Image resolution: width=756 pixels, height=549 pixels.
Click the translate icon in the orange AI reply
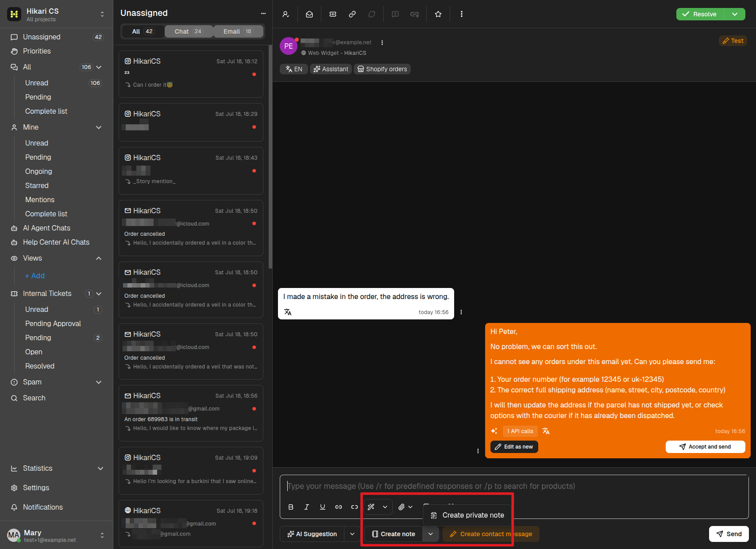click(x=546, y=431)
